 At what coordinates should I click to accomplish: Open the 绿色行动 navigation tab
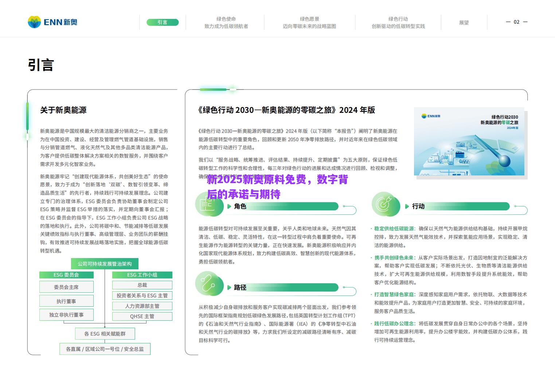(398, 23)
